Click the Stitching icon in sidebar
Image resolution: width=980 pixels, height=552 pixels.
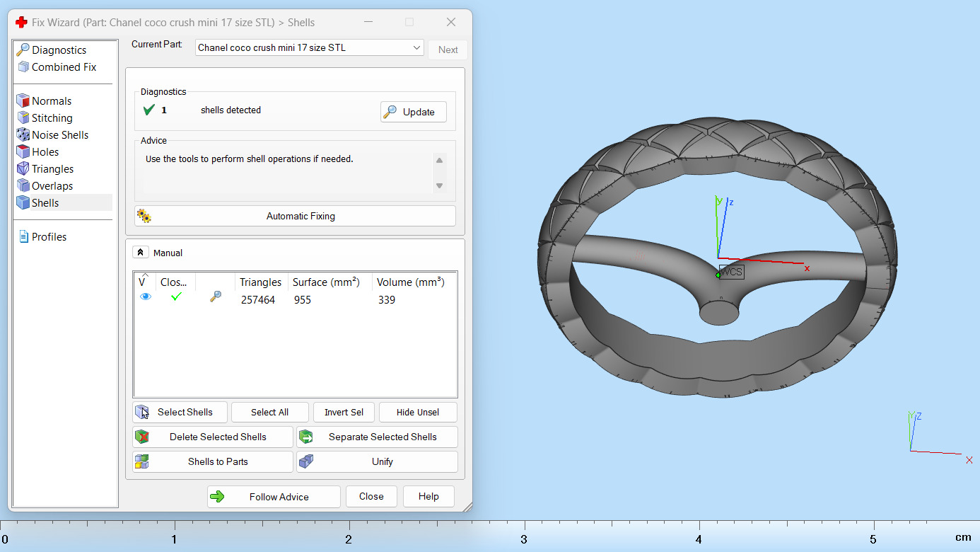point(23,118)
